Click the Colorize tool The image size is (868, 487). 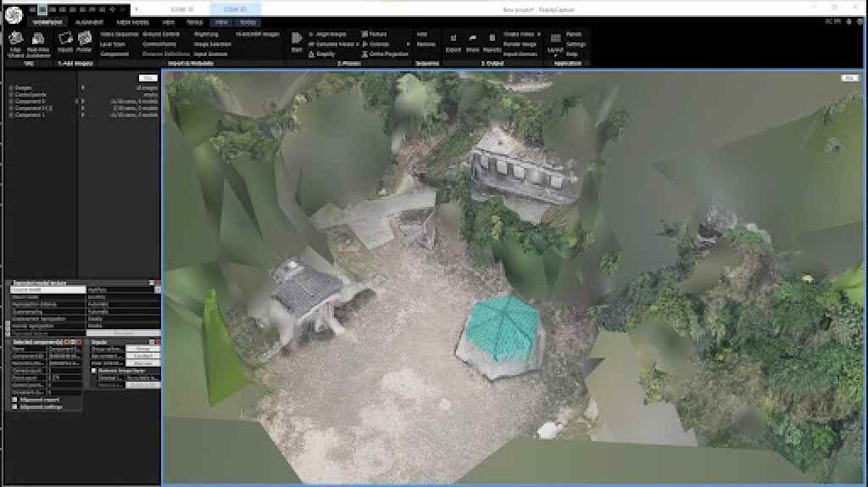(376, 44)
